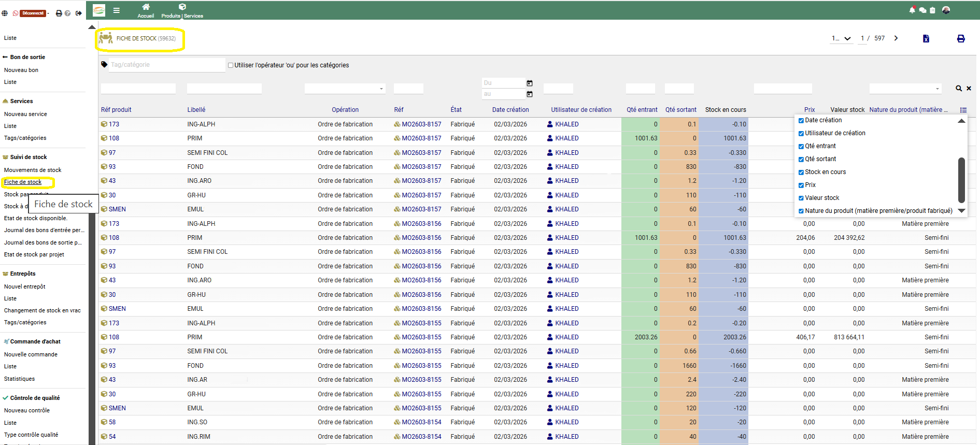
Task: Click the Libellé filter text field
Action: [x=224, y=89]
